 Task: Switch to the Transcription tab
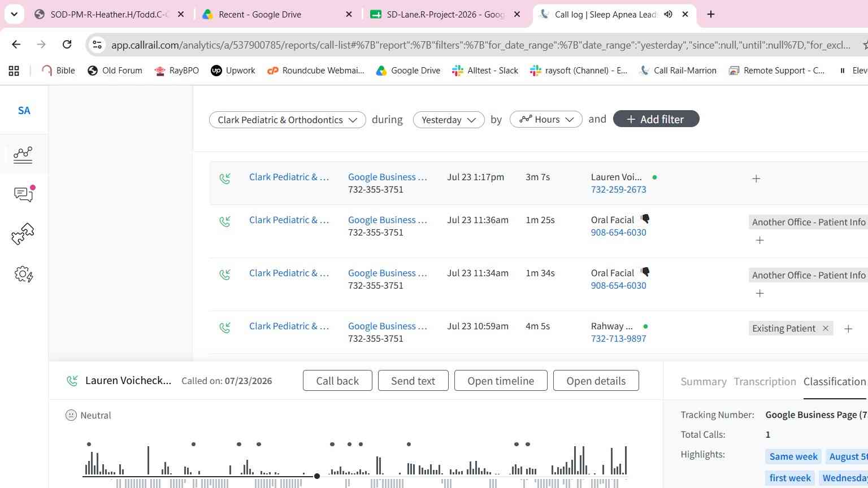tap(765, 382)
